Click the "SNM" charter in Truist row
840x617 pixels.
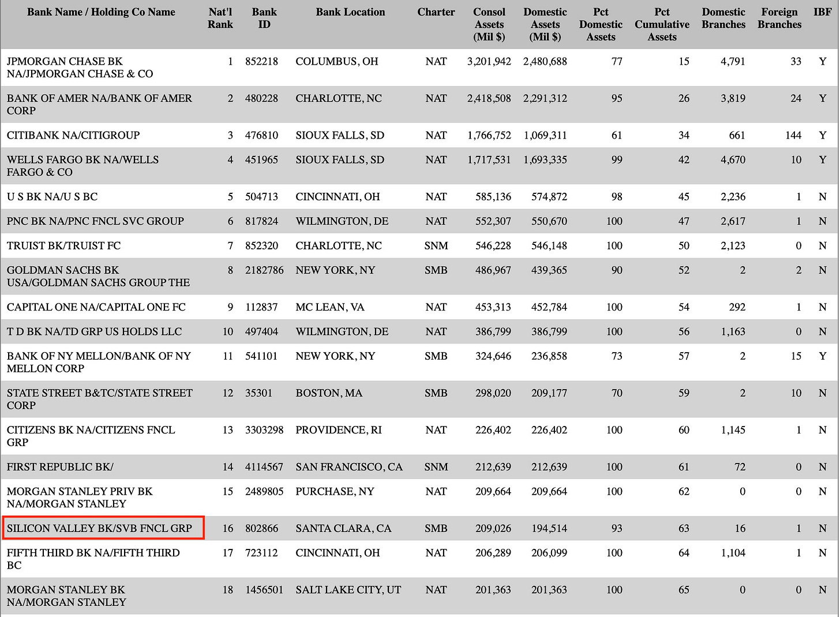pos(436,246)
